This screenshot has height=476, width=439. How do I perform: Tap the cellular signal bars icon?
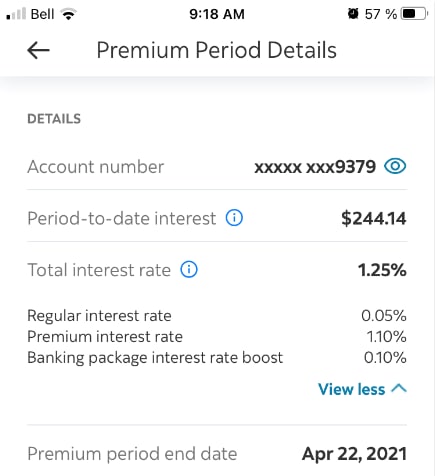click(x=16, y=14)
